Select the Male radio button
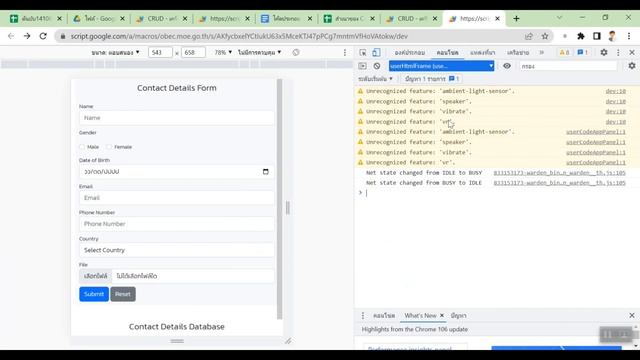Viewport: 640px width, 360px height. [x=82, y=147]
